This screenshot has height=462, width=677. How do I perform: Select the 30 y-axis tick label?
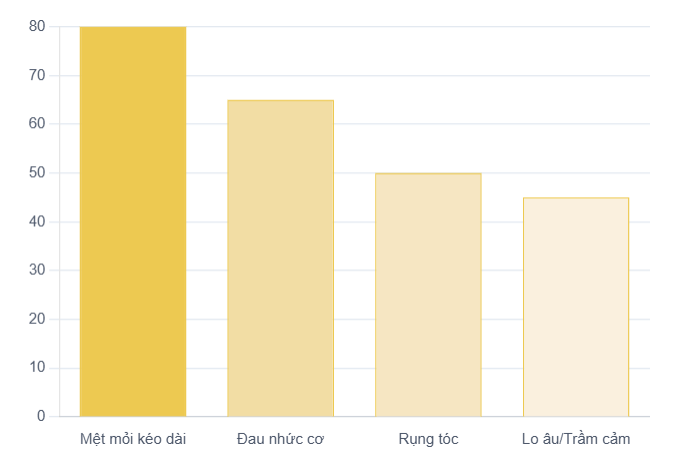(x=37, y=270)
